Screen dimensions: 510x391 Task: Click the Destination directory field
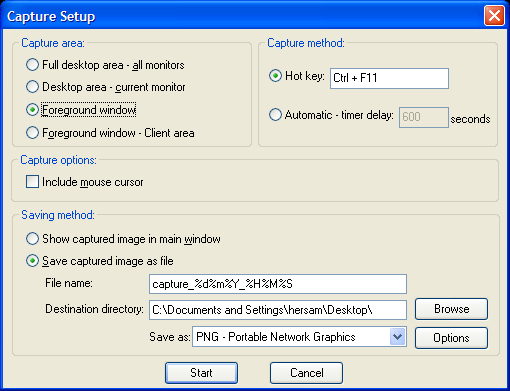(278, 310)
